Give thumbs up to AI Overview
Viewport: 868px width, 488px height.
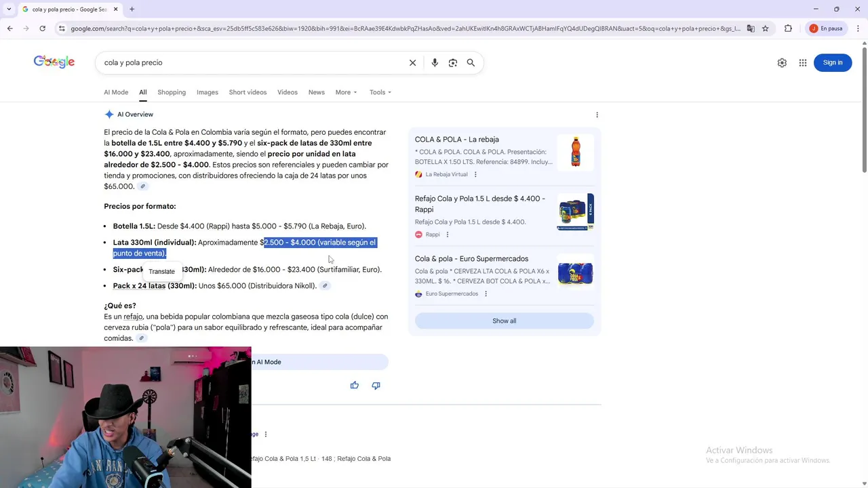(x=355, y=385)
